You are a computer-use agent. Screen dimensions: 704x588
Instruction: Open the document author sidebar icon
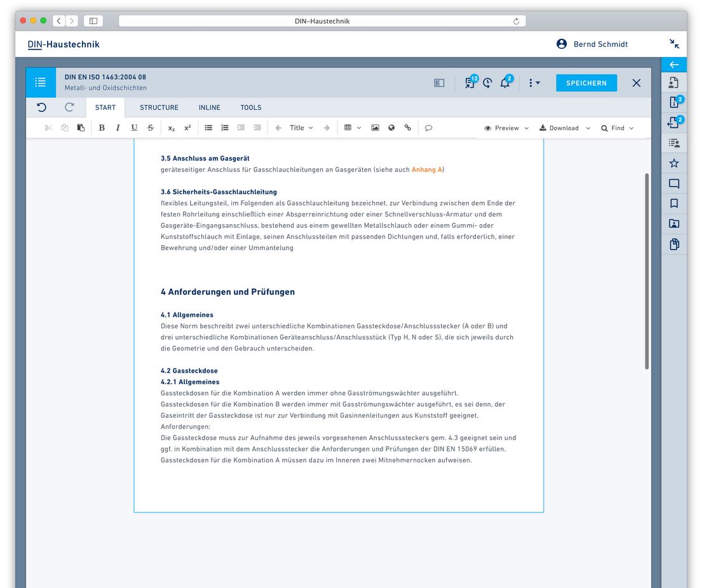674,82
